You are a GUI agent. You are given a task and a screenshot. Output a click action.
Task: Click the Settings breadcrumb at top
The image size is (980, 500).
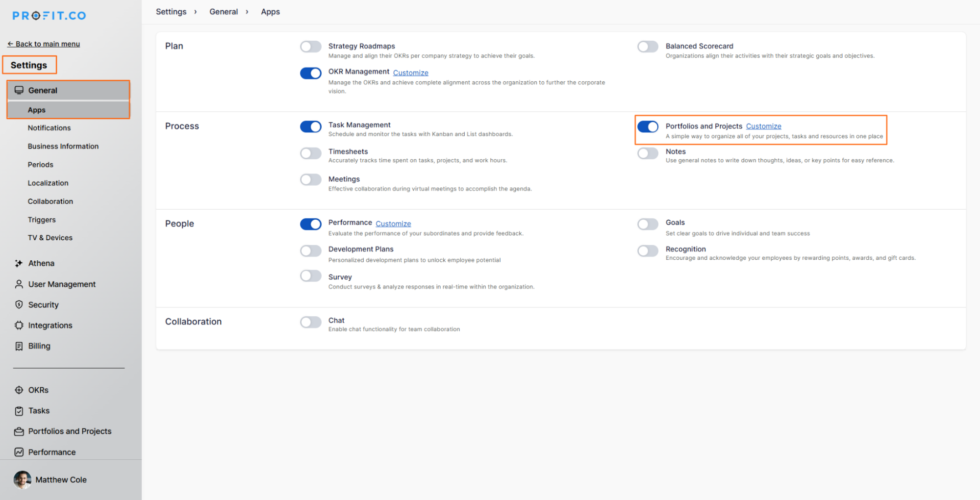[171, 12]
